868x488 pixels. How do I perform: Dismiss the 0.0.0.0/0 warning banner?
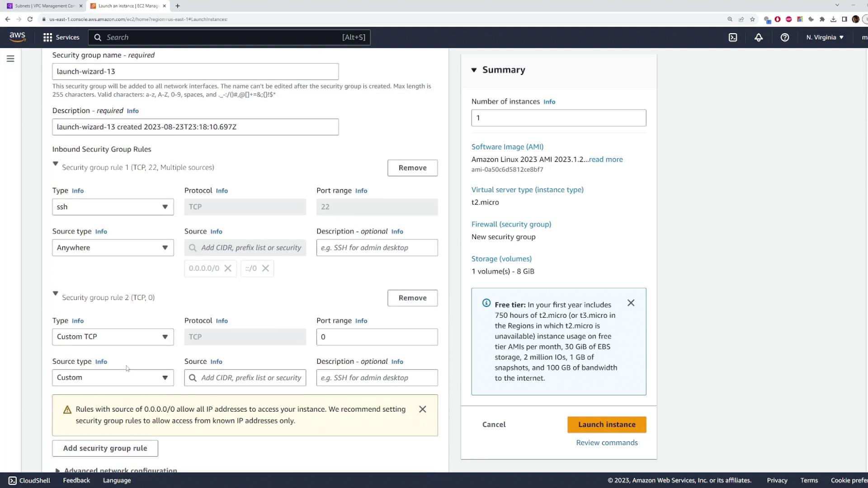point(422,409)
